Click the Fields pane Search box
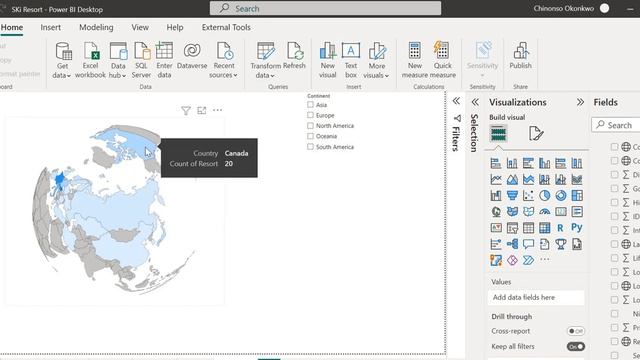Screen dimensions: 640x360 click(x=616, y=125)
